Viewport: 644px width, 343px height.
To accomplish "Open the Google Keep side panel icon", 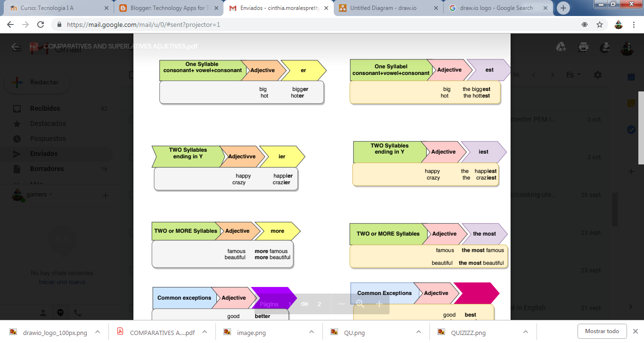I will click(x=631, y=103).
